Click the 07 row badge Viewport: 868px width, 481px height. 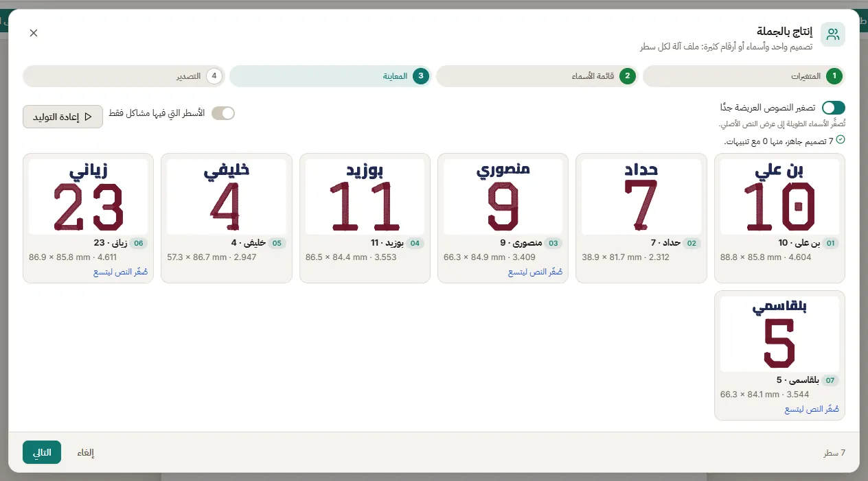click(x=830, y=381)
